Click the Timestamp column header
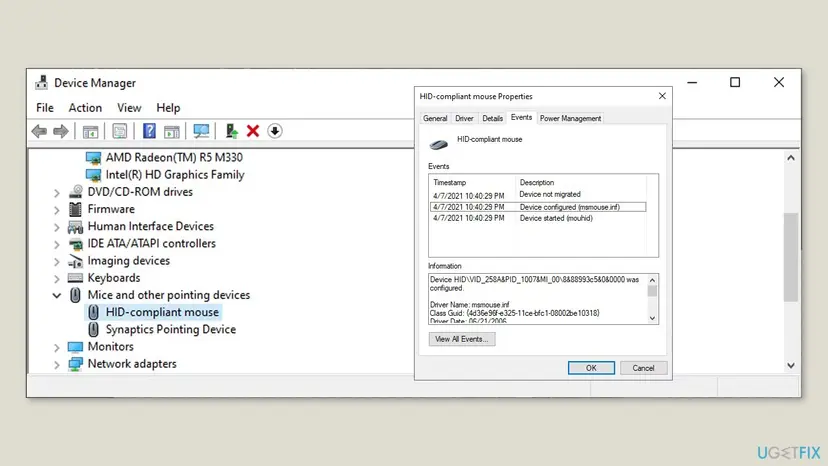The image size is (828, 466). pos(450,182)
